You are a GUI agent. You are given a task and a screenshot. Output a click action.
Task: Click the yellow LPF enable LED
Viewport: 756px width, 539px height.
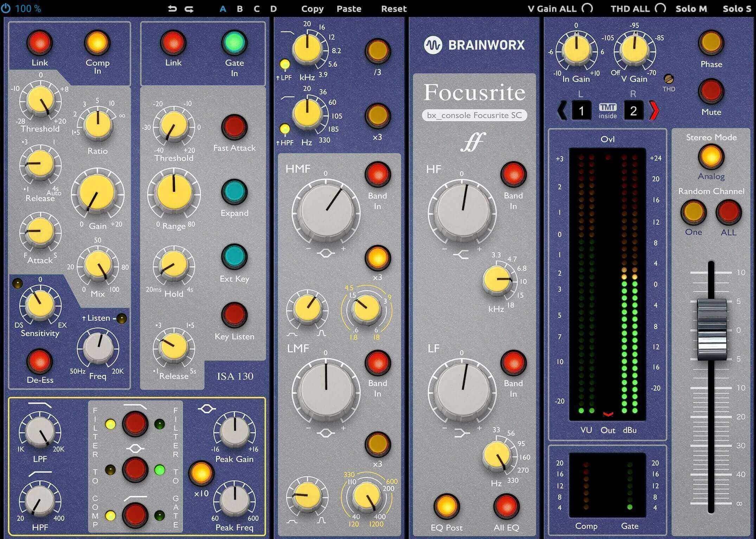tap(284, 64)
